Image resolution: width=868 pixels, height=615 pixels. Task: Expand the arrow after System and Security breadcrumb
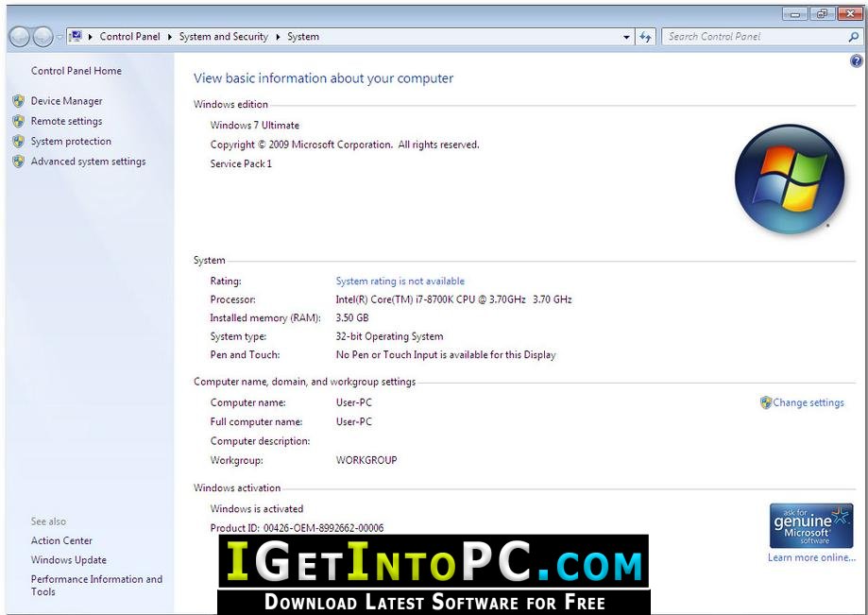coord(278,37)
